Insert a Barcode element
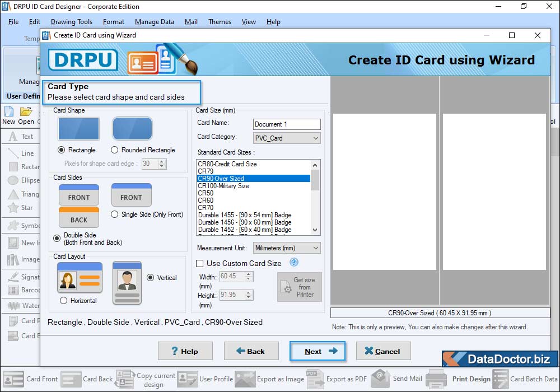The image size is (560, 392). [x=13, y=290]
